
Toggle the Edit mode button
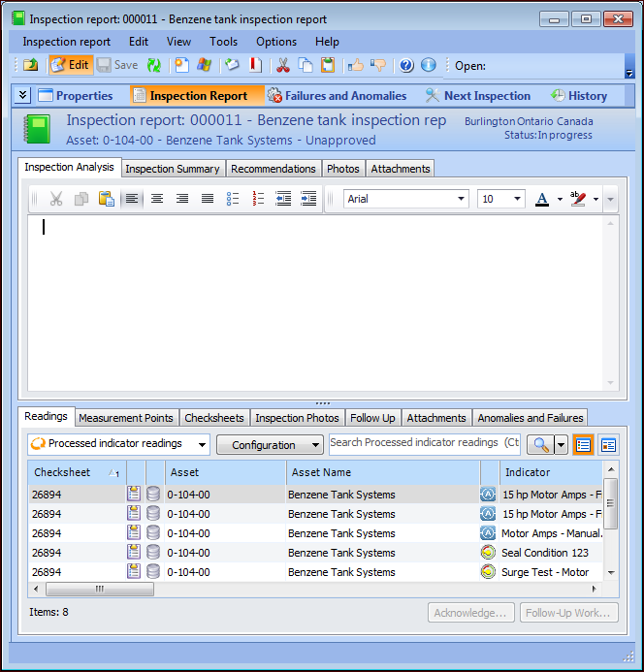pyautogui.click(x=71, y=65)
